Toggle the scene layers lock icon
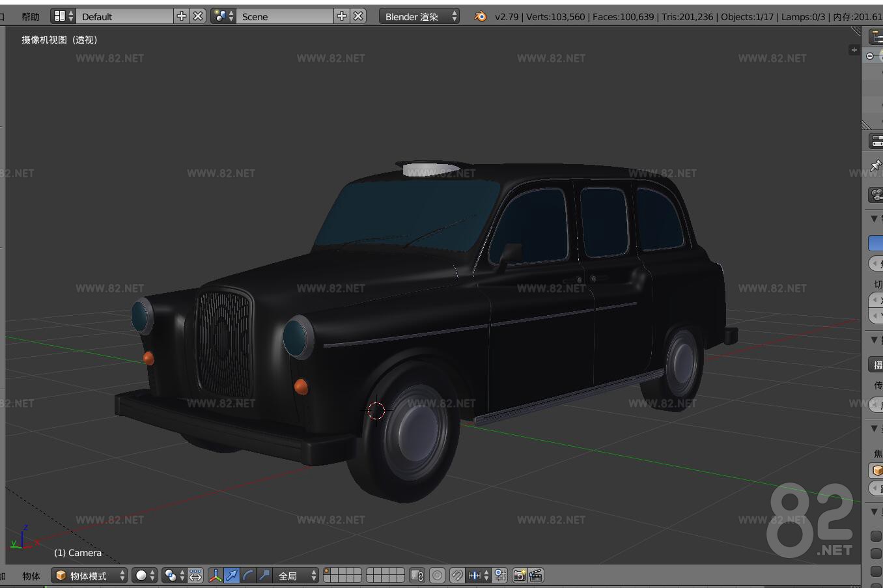This screenshot has height=588, width=883. pos(418,575)
